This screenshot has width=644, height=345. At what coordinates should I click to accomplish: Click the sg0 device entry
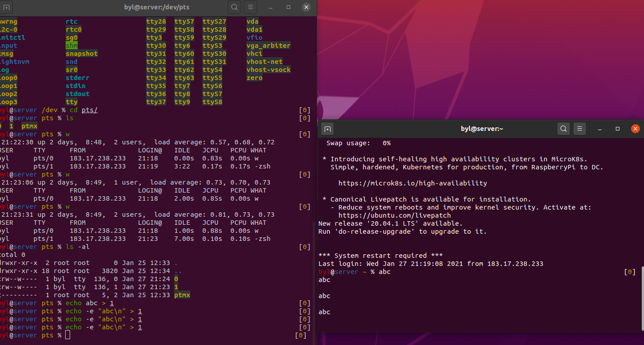(x=71, y=38)
